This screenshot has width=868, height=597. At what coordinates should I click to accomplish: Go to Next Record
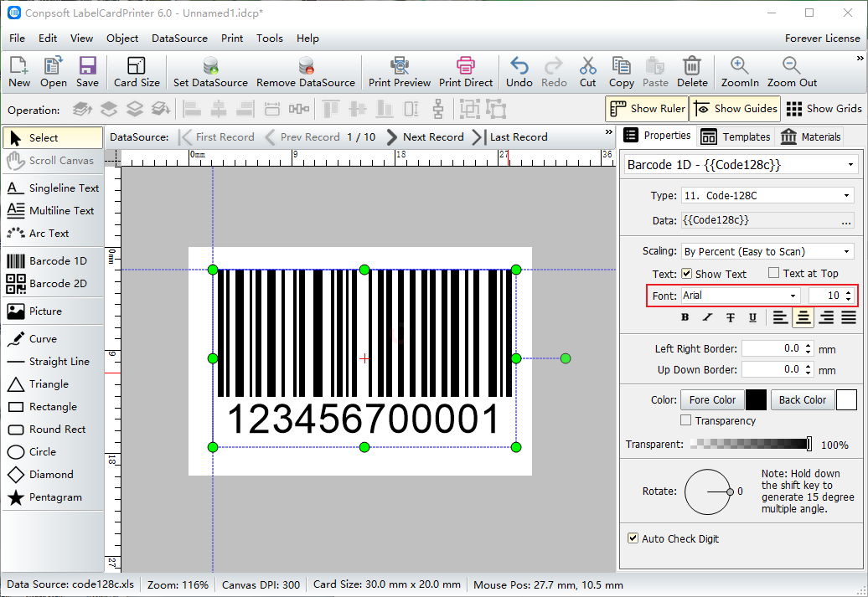425,137
